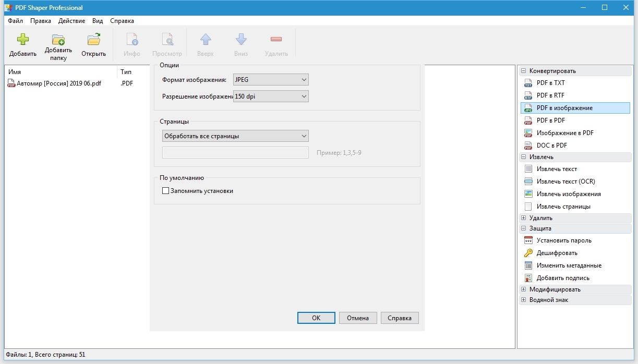Open the 150 dpi resolution dropdown
This screenshot has width=638, height=364.
click(x=271, y=96)
